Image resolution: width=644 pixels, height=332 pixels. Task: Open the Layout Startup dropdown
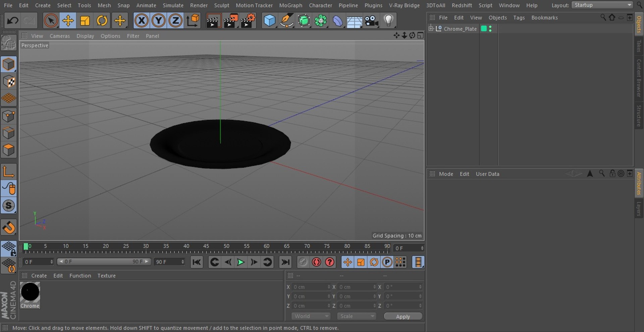click(602, 5)
